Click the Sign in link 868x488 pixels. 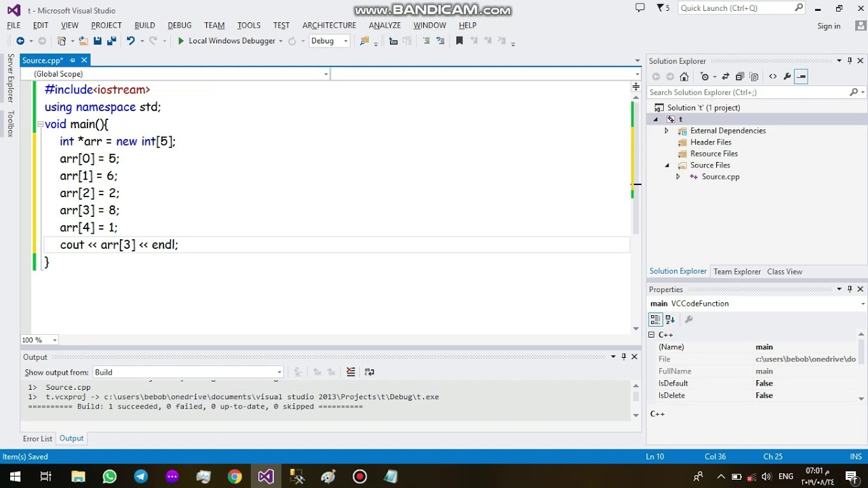pos(829,26)
